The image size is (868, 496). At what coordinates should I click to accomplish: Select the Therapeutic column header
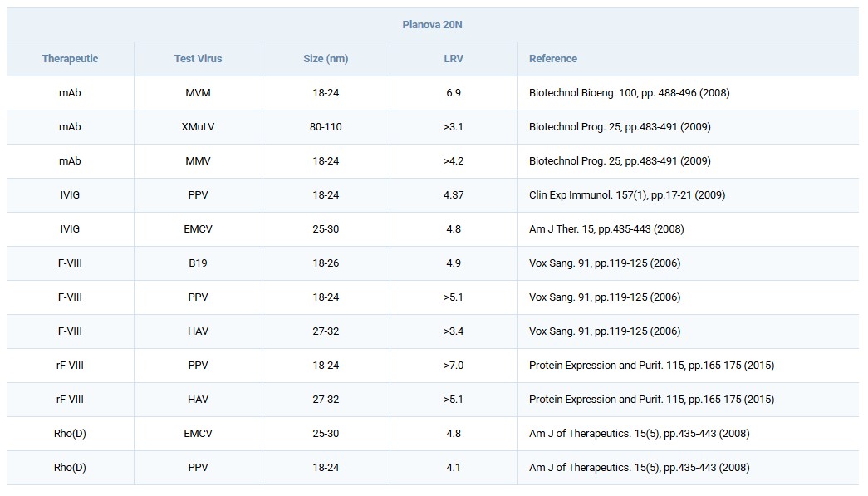point(70,59)
